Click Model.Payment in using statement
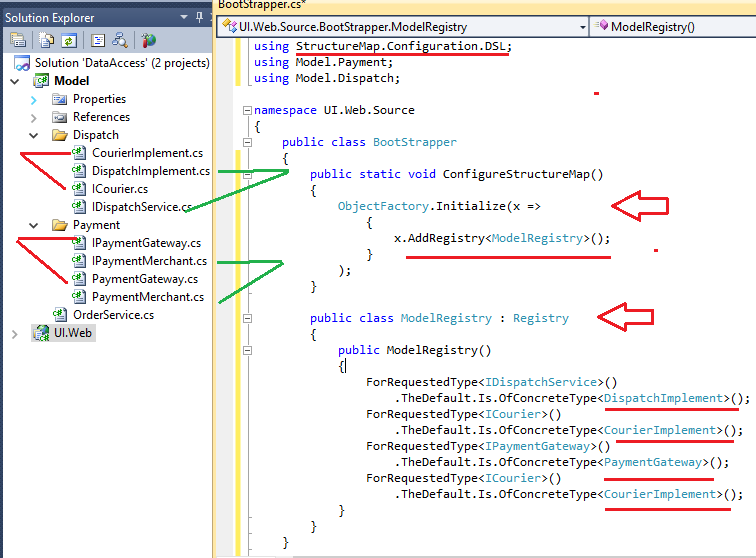The image size is (756, 558). point(341,62)
